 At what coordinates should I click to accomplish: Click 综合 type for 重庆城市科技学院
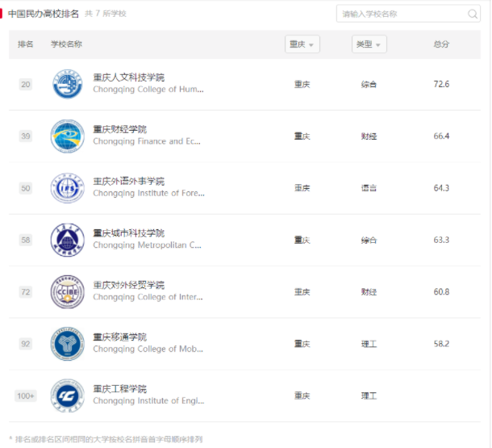click(x=369, y=241)
